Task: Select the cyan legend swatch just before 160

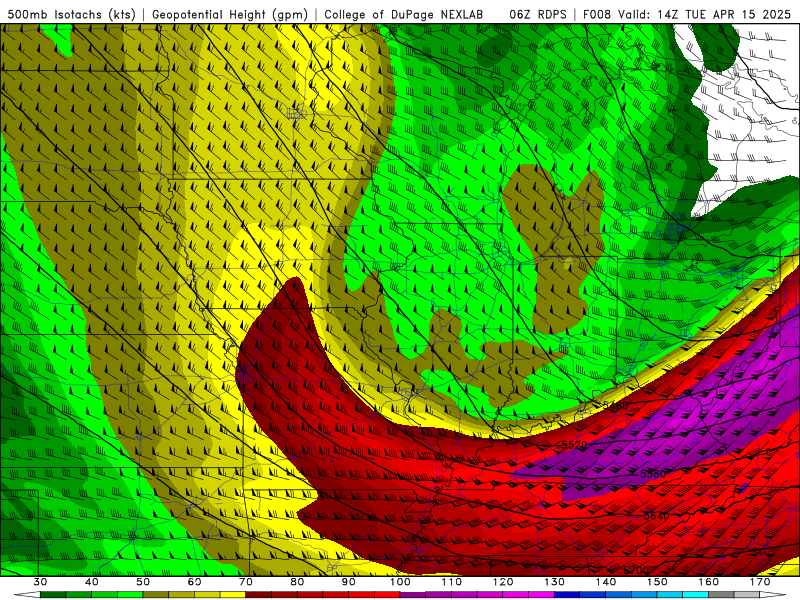Action: point(695,595)
